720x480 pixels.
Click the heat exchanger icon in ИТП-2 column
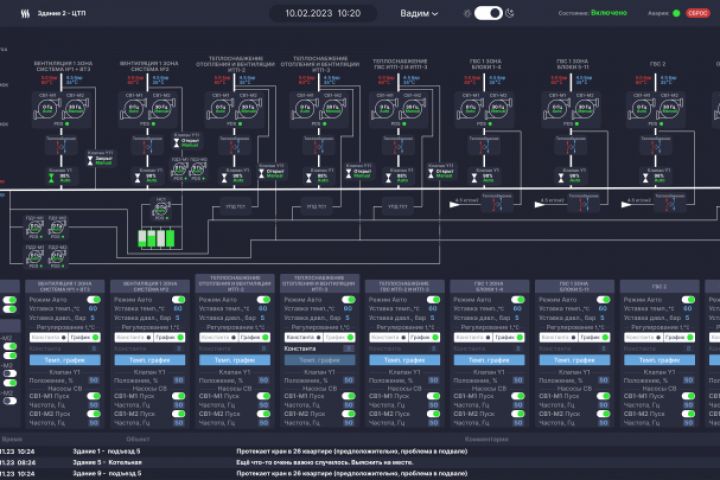234,147
